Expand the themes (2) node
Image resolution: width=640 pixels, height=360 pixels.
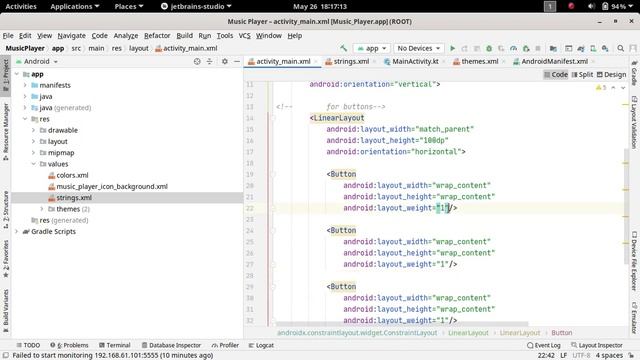tap(42, 209)
